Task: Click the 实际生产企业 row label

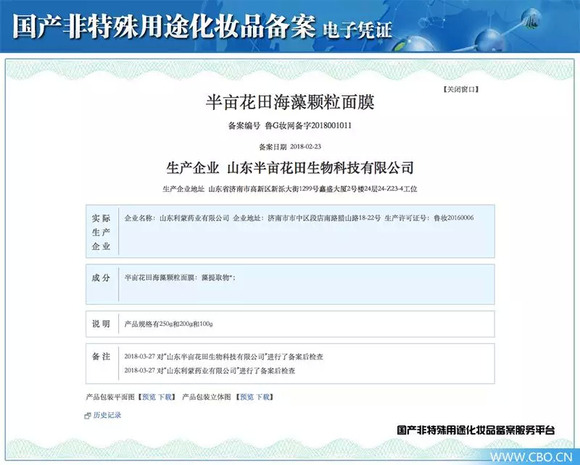Action: pos(101,232)
